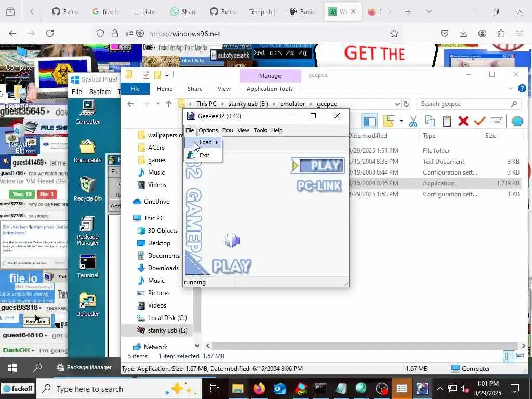Open the Help menu in GeePee32
Viewport: 532px width, 399px height.
tap(276, 130)
